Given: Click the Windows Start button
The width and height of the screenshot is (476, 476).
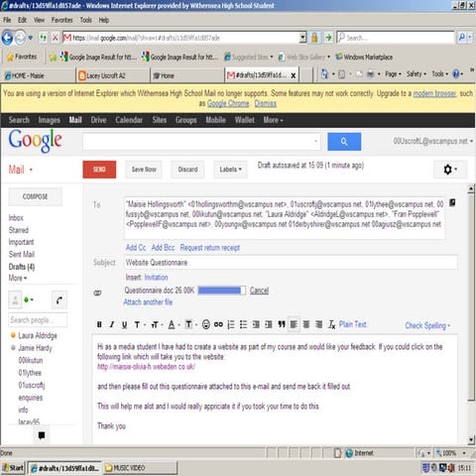Looking at the screenshot, I should [x=13, y=468].
